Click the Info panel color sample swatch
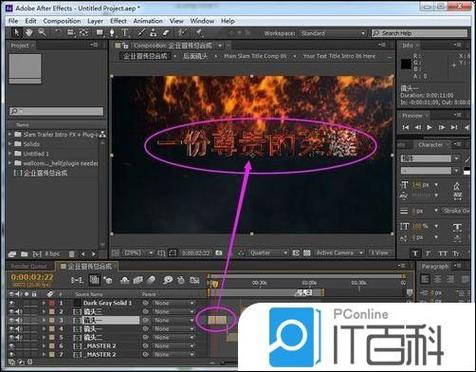The width and height of the screenshot is (476, 372). [406, 64]
